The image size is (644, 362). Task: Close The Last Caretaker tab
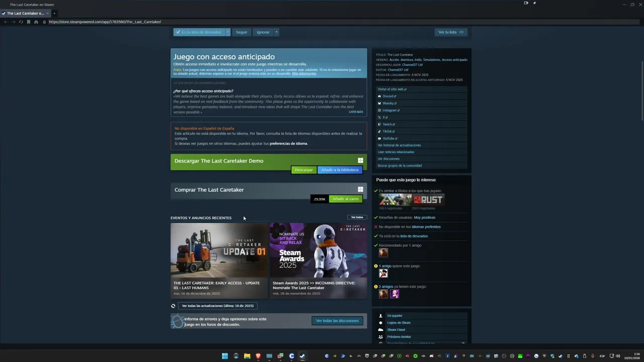click(x=47, y=13)
